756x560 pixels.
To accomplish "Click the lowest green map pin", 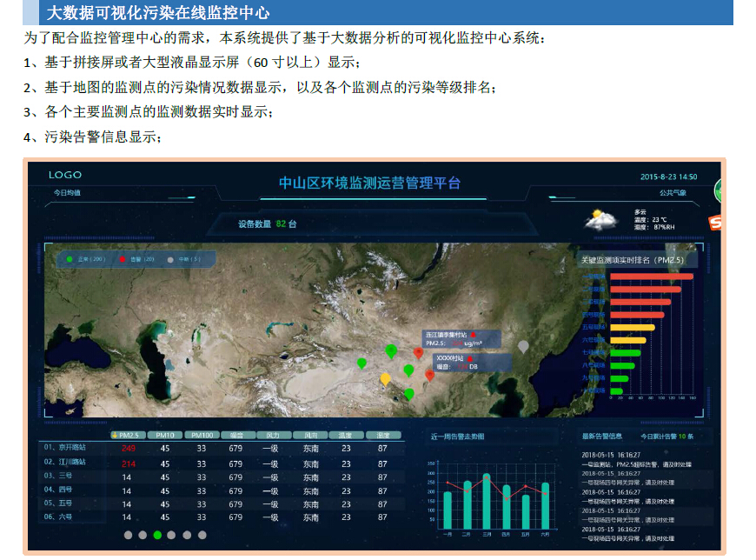I will pos(409,394).
